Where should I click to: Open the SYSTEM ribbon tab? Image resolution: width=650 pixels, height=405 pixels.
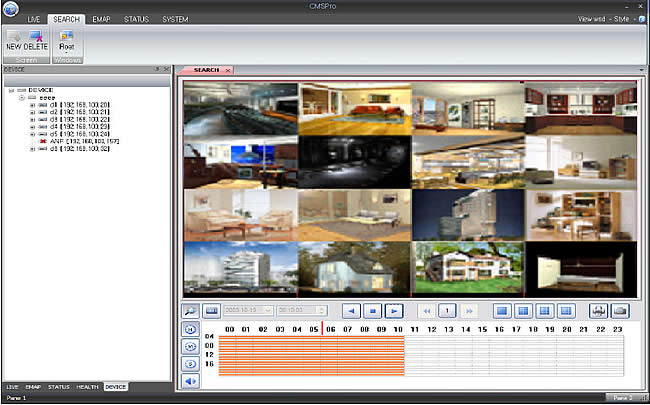click(175, 19)
